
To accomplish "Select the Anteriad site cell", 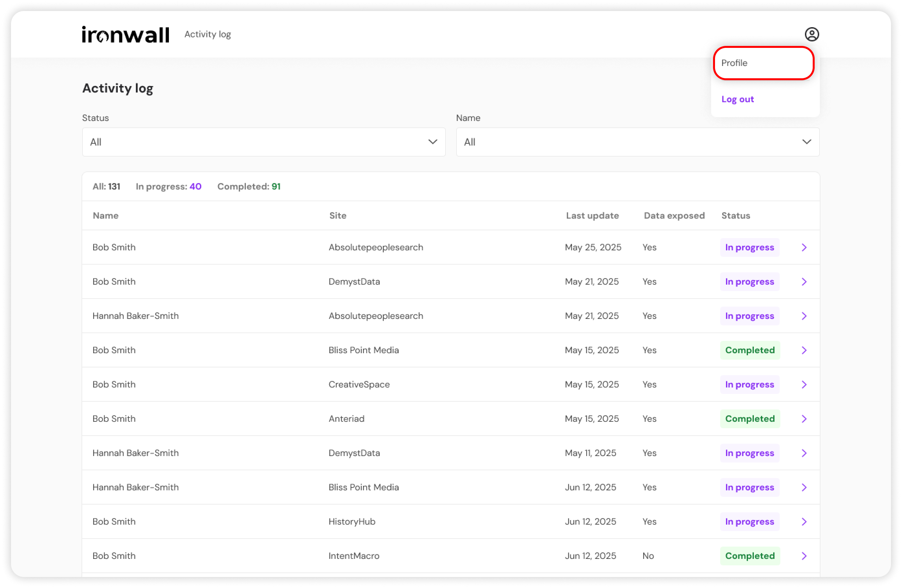I will click(x=346, y=419).
